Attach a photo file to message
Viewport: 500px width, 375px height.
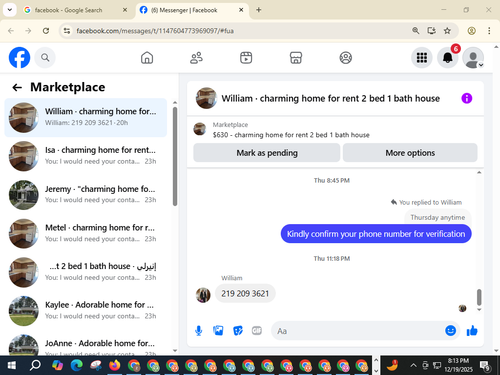[x=218, y=331]
